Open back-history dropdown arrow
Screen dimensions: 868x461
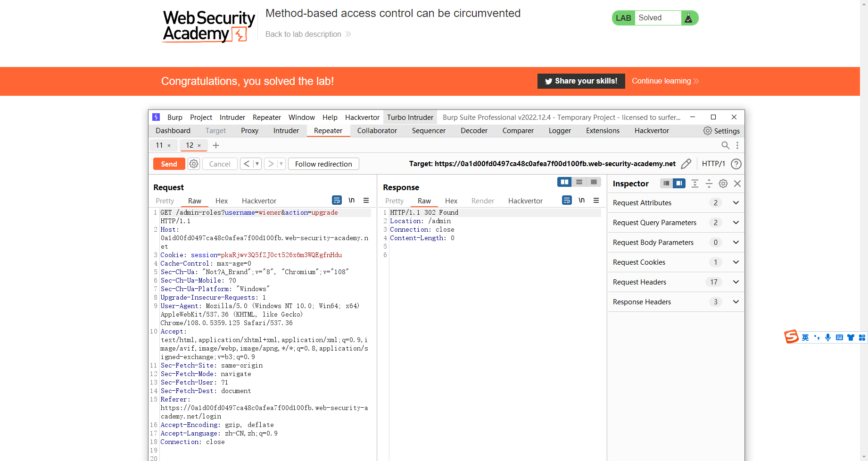point(257,164)
